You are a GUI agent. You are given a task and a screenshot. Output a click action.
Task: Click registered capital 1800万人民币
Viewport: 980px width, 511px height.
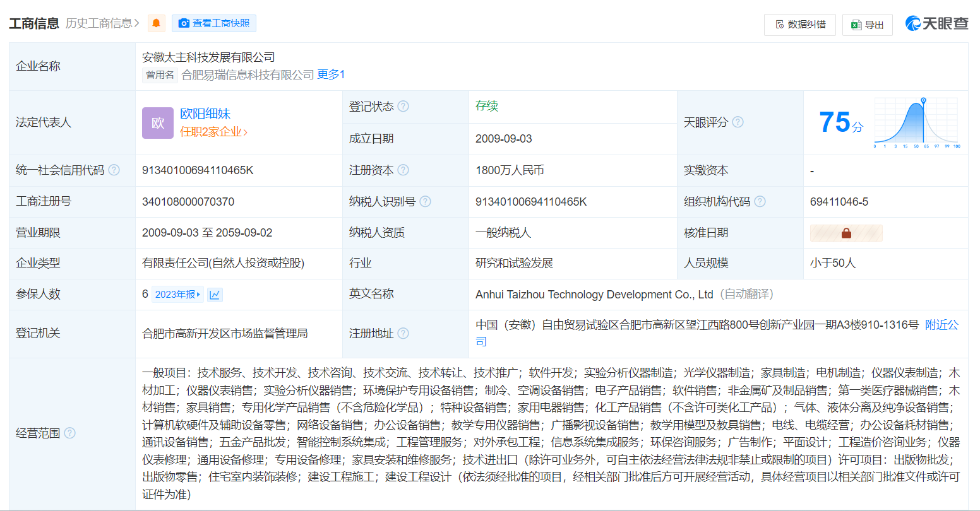pyautogui.click(x=510, y=170)
